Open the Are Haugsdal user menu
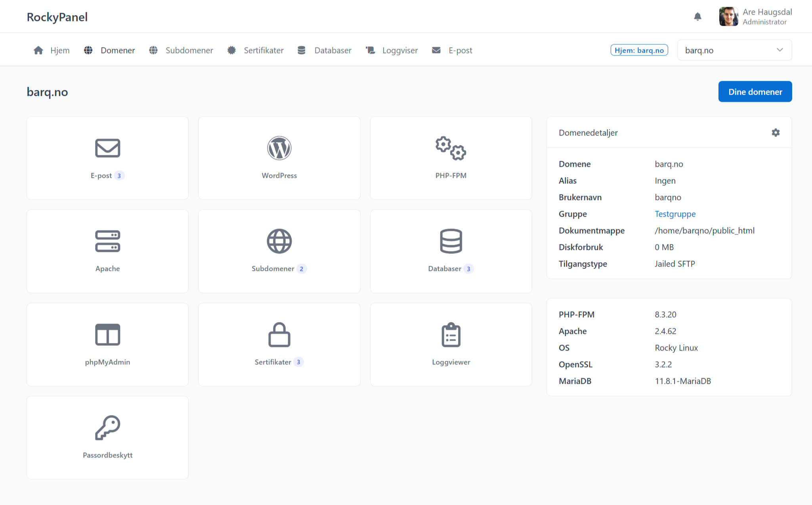The image size is (812, 505). point(755,17)
